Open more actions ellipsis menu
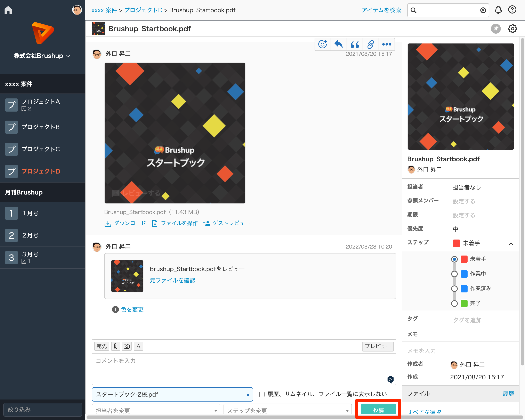This screenshot has width=525, height=420. pyautogui.click(x=387, y=44)
